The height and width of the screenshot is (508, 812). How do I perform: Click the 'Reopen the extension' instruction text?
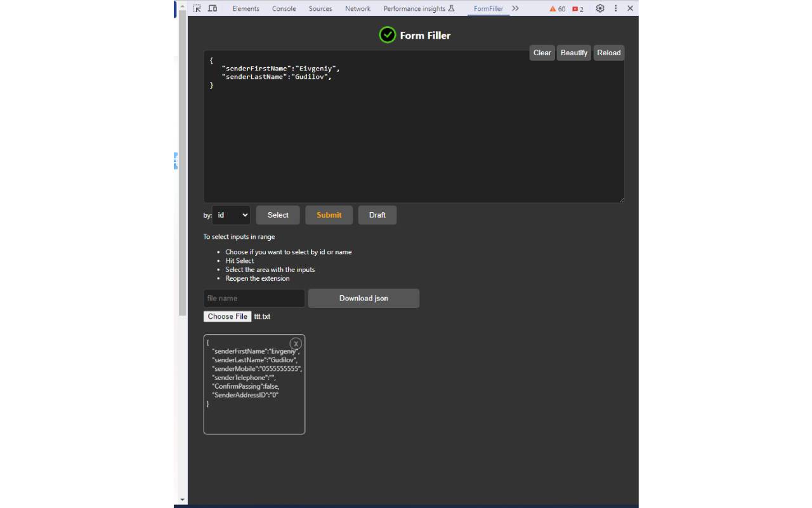click(258, 278)
